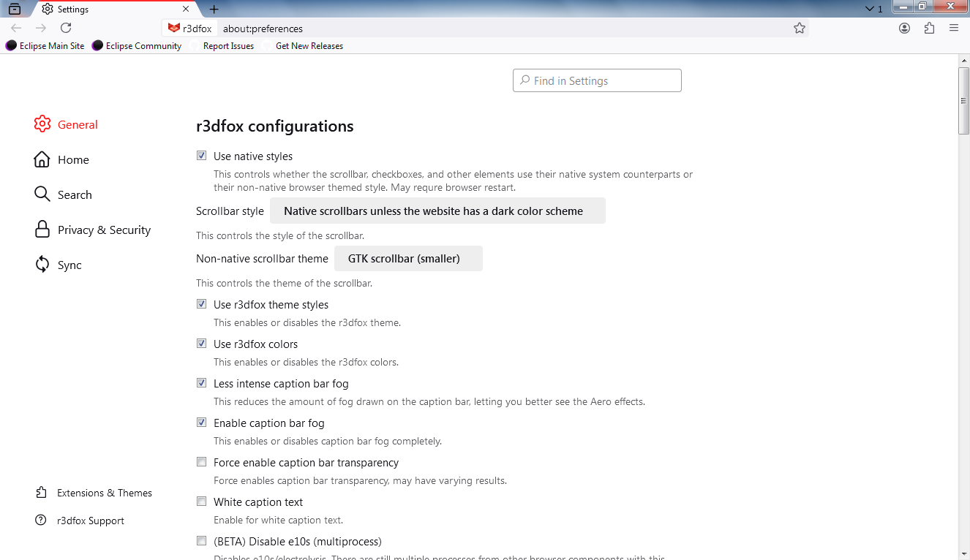This screenshot has height=560, width=970.
Task: Open the r3dfox Support link
Action: click(x=80, y=521)
